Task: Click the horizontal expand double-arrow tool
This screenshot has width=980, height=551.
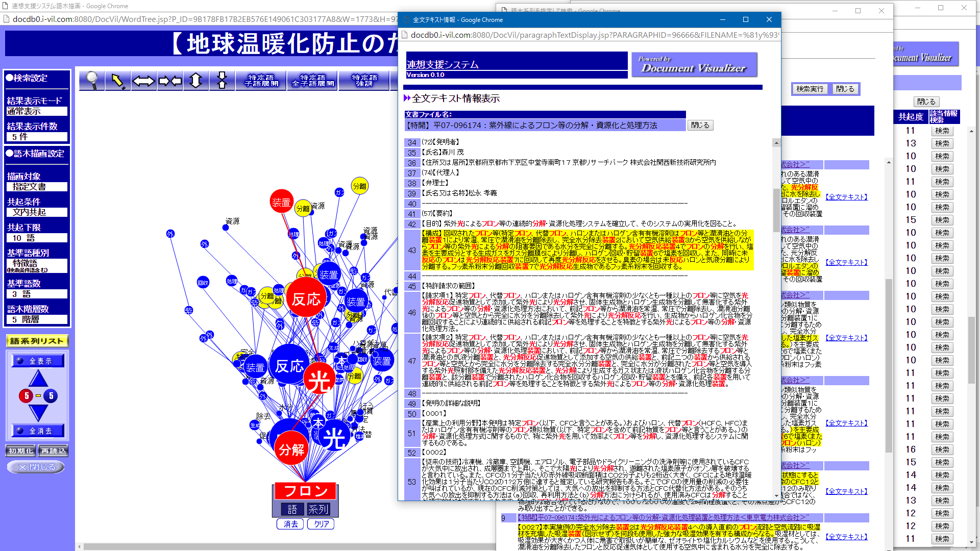Action: [x=144, y=81]
